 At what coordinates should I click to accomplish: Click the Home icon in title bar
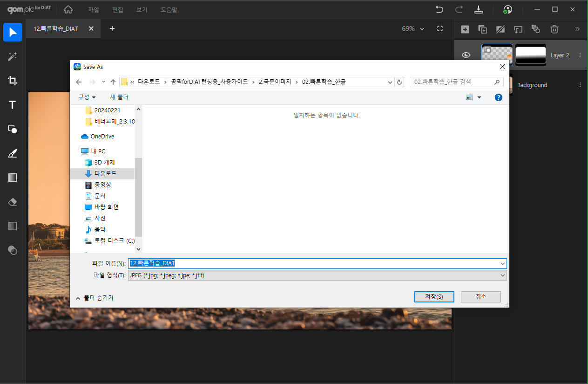coord(68,9)
